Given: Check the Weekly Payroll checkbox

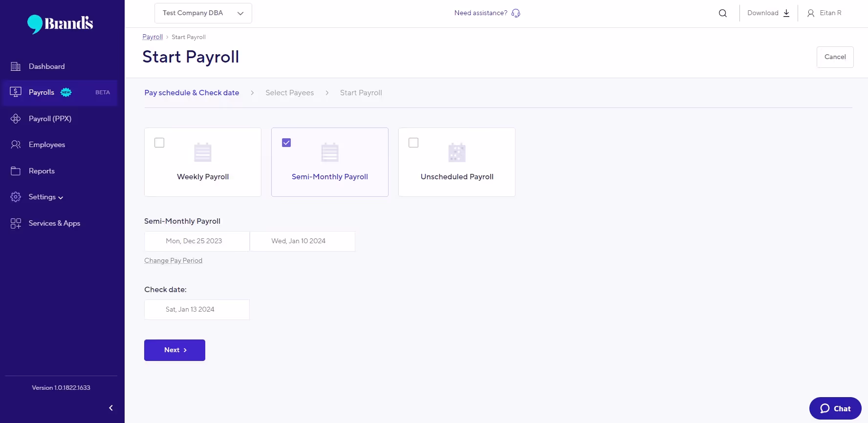Looking at the screenshot, I should click(x=159, y=143).
